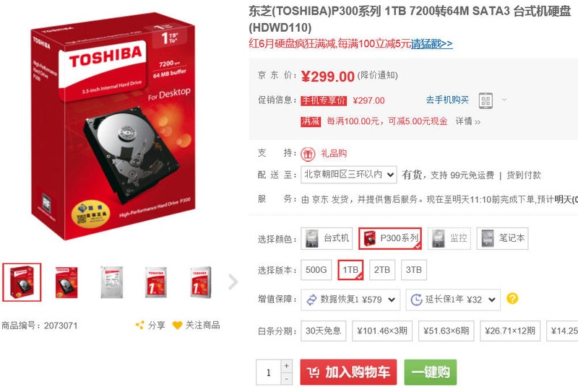Image resolution: width=578 pixels, height=392 pixels.
Task: Click the heart icon to follow product
Action: (178, 326)
